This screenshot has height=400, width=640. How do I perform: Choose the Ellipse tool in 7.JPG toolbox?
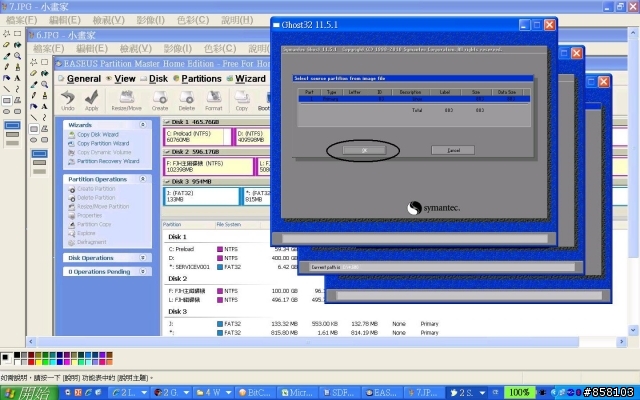pyautogui.click(x=7, y=111)
